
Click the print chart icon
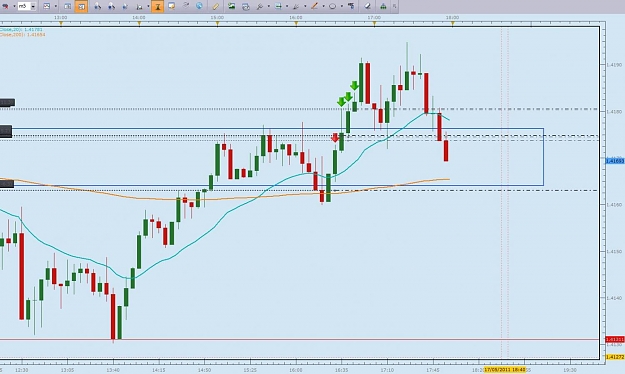tap(246, 6)
